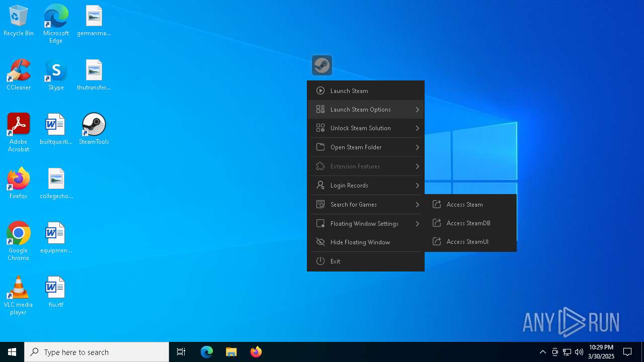Click the external-link icon beside Access SteamDB
Screen dimensions: 644x362
437,223
